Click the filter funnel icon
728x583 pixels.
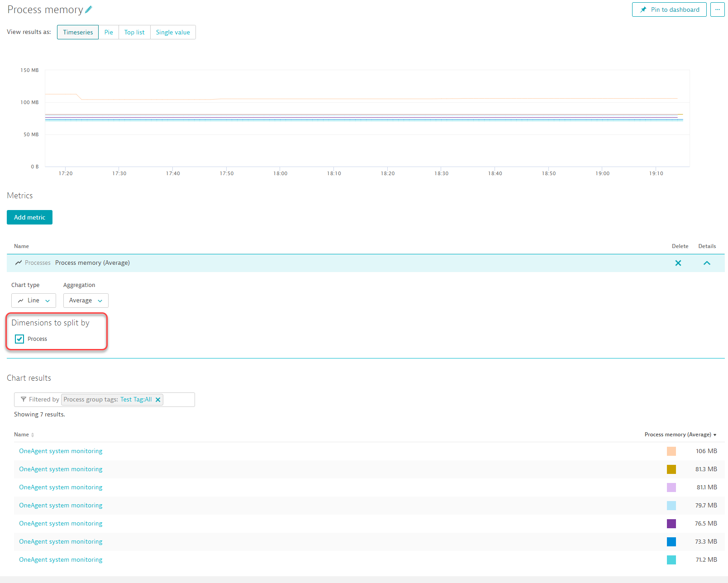[24, 399]
